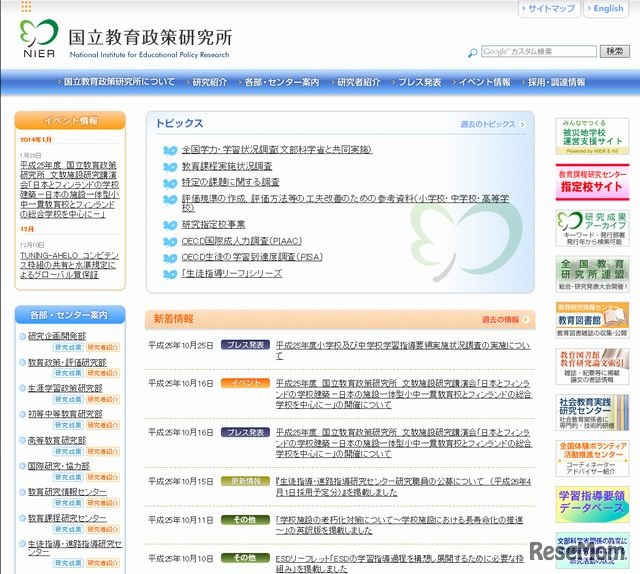
Task: Click その他 tag for 10月10日 entry
Action: pyautogui.click(x=245, y=558)
